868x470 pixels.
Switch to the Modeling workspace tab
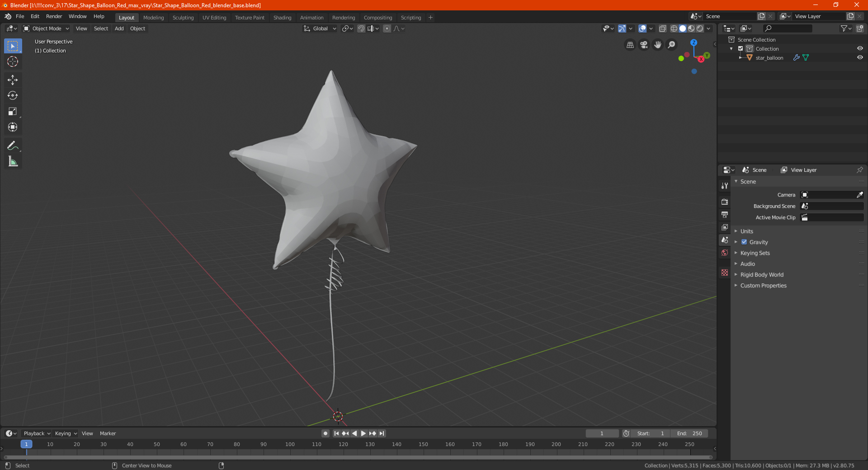pos(153,18)
